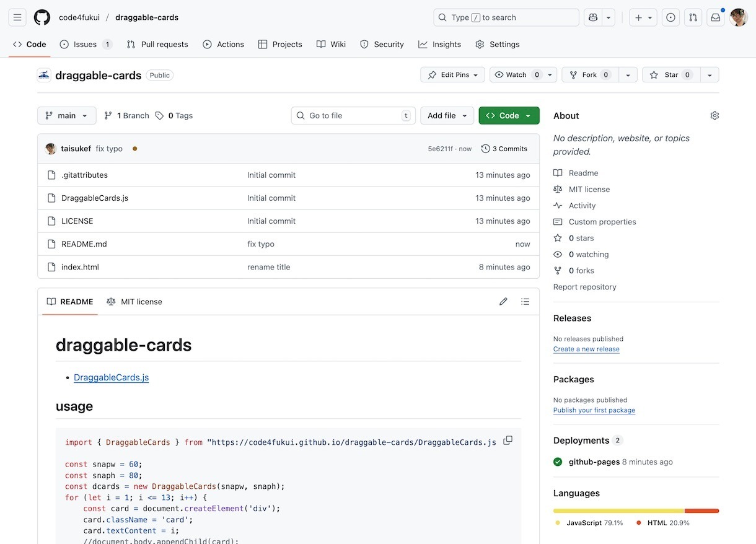Select the MIT license tab in README

coord(134,302)
